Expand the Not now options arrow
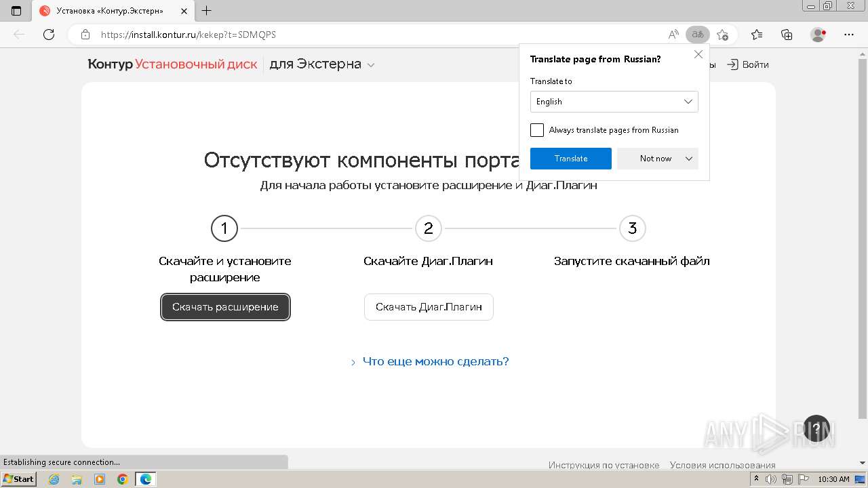The image size is (868, 488). tap(690, 159)
